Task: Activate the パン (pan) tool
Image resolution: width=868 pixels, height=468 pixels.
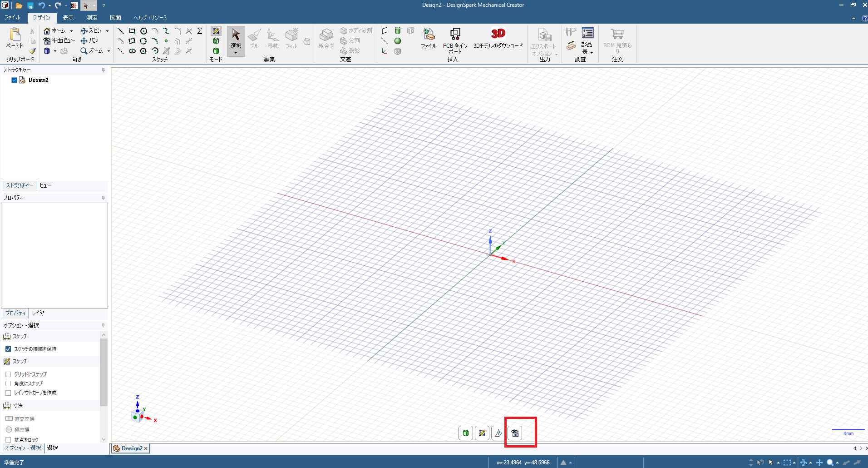Action: tap(89, 40)
